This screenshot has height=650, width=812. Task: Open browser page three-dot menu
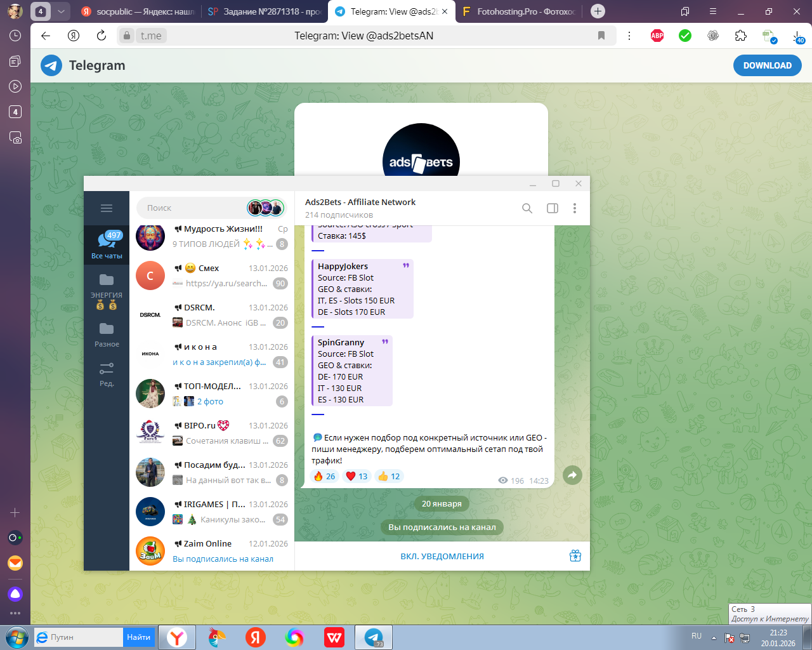pos(629,36)
